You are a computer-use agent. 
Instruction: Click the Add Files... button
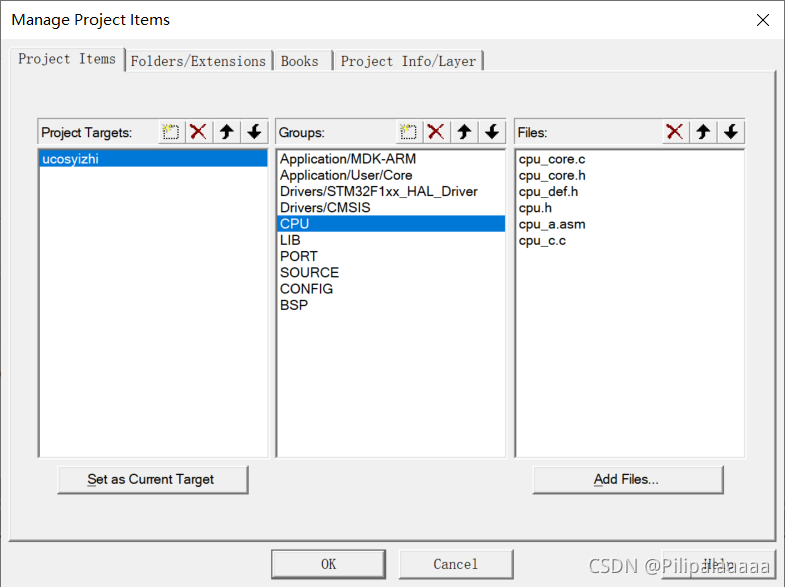628,479
